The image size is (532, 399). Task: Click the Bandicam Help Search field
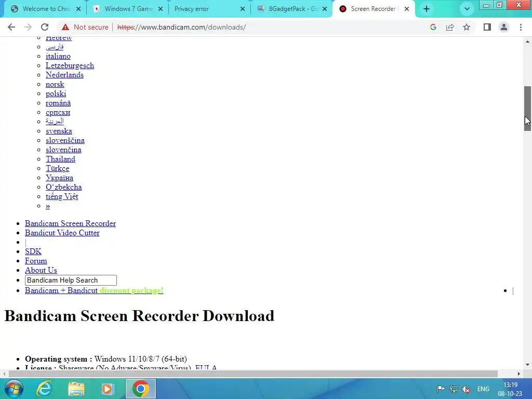pyautogui.click(x=71, y=280)
